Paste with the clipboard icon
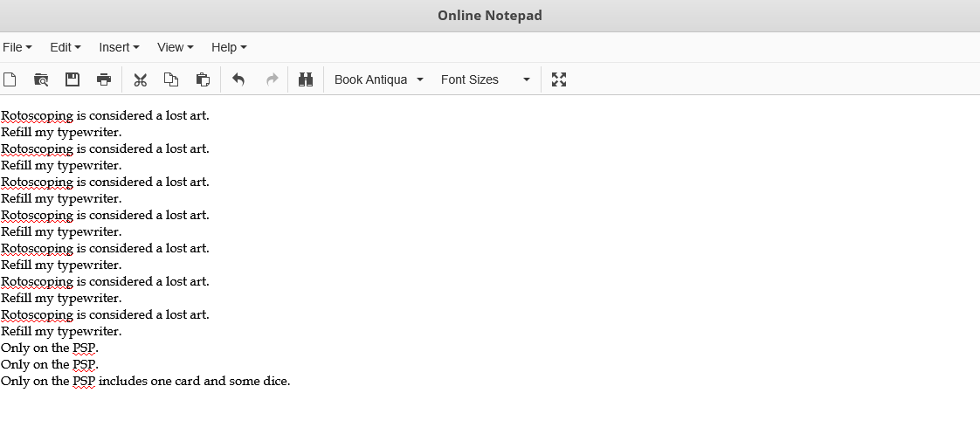The height and width of the screenshot is (448, 980). pyautogui.click(x=203, y=79)
